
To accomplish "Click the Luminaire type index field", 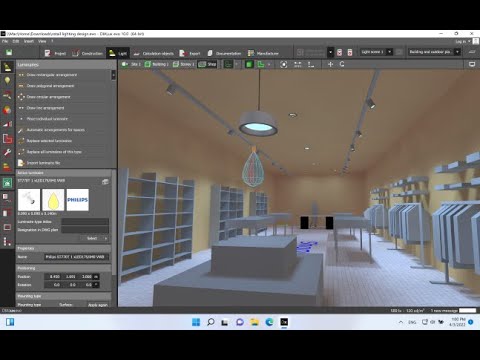I will [x=85, y=222].
